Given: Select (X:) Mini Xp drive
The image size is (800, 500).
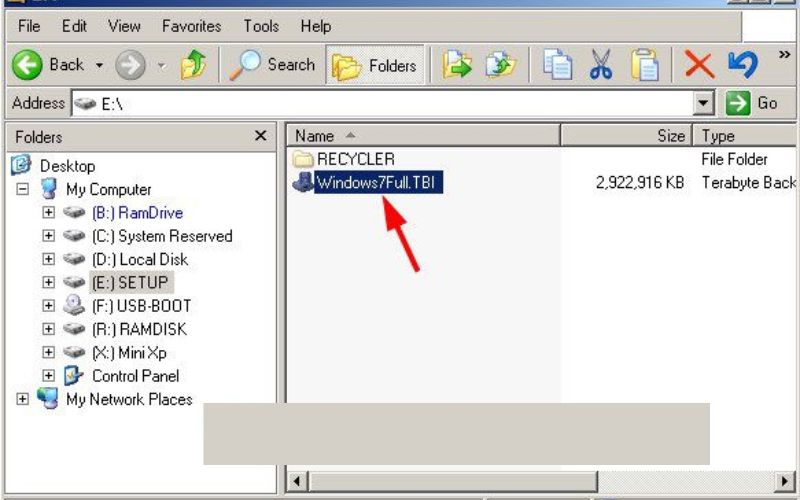Looking at the screenshot, I should coord(129,352).
